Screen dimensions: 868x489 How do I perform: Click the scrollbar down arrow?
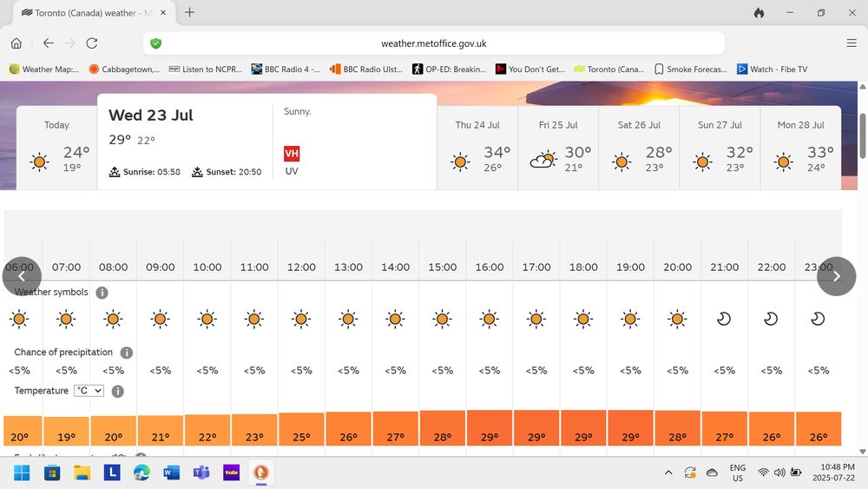[x=863, y=452]
